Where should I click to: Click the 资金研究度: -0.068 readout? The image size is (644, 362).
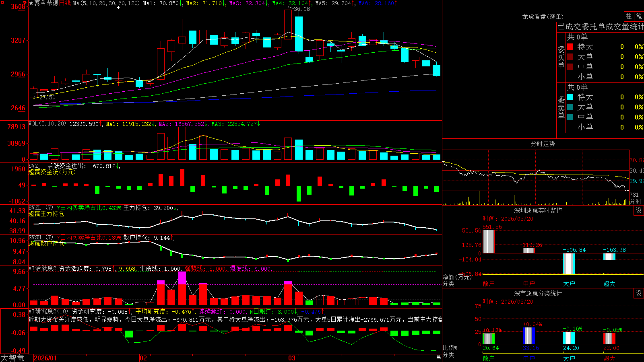[101, 311]
